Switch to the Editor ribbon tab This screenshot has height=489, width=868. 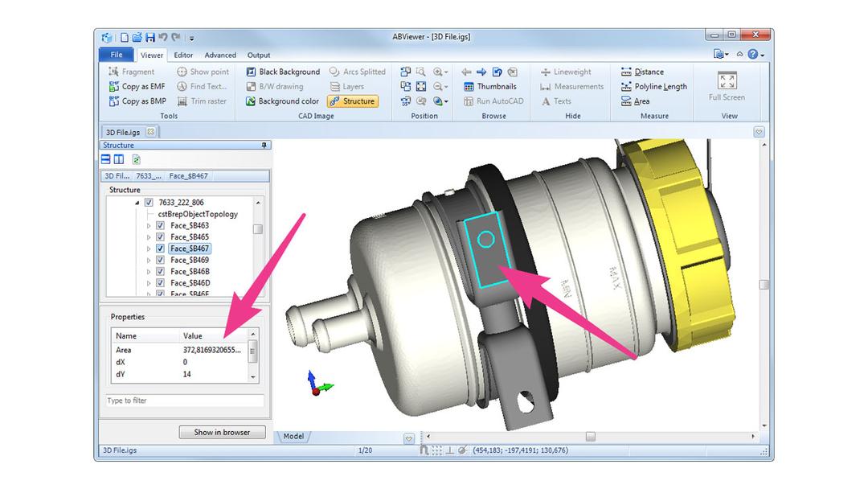point(183,55)
